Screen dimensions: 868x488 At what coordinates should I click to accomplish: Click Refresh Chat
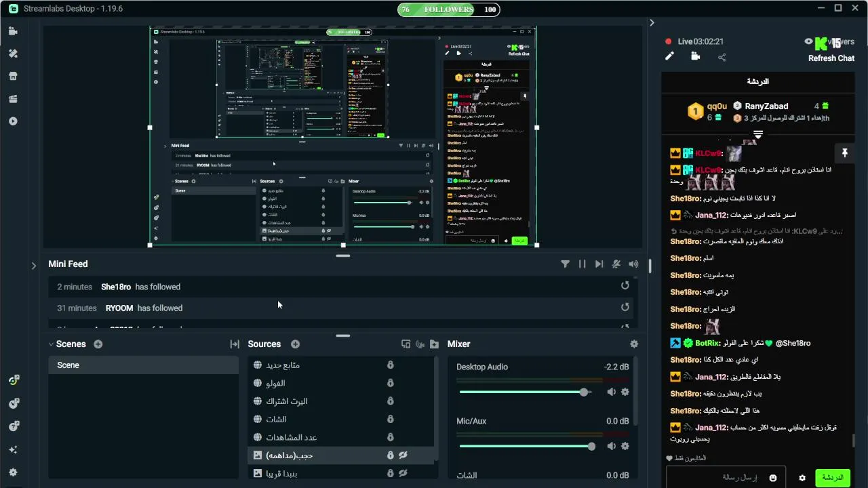click(831, 58)
